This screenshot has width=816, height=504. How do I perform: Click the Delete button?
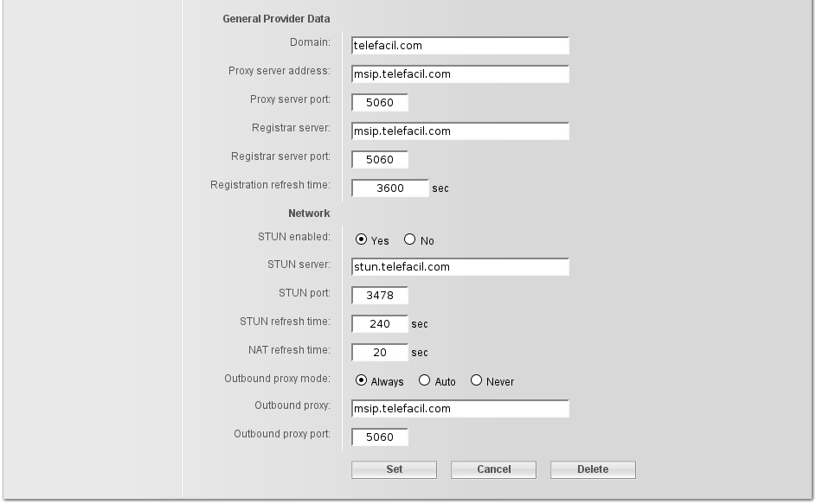(x=593, y=469)
